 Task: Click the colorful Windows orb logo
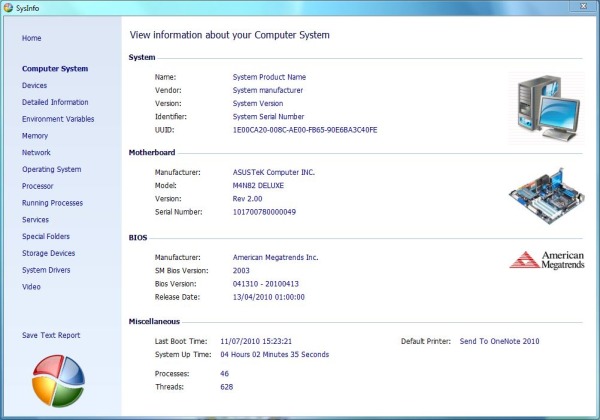point(59,380)
